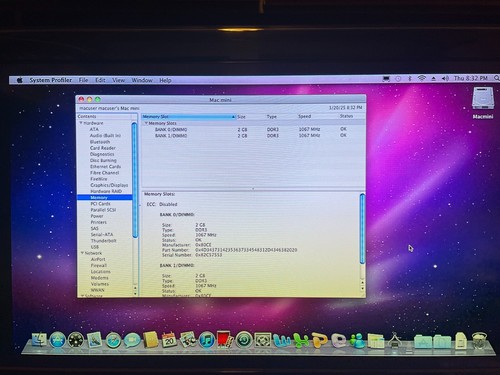500x375 pixels.
Task: Open the Help menu
Action: pos(165,80)
